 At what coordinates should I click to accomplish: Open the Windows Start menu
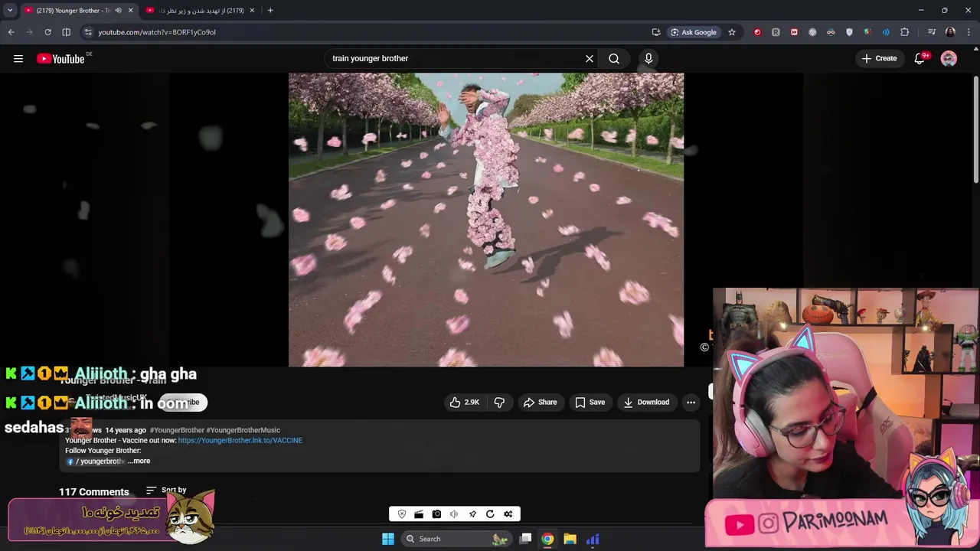(388, 539)
